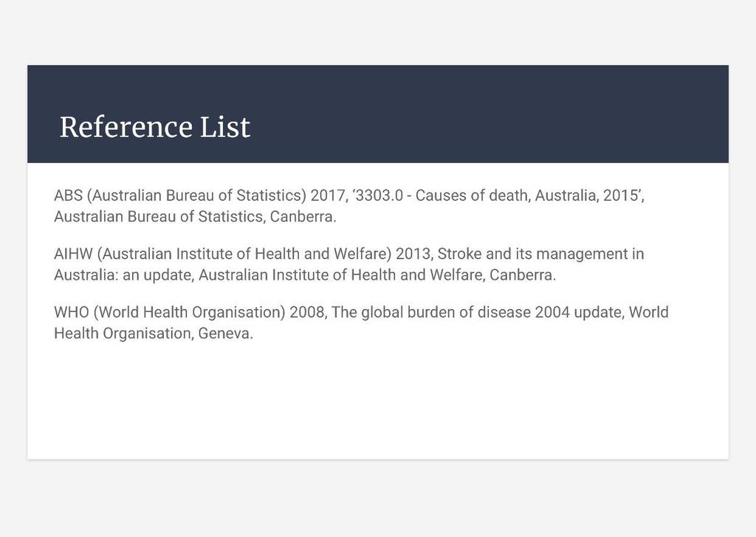Click the word 'Geneva' in the last reference
756x537 pixels.
pos(224,333)
